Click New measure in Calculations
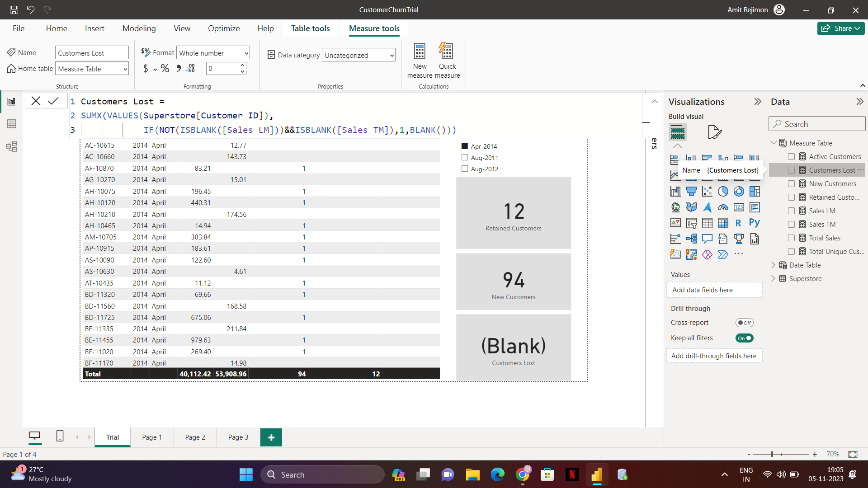868x488 pixels. pos(420,61)
